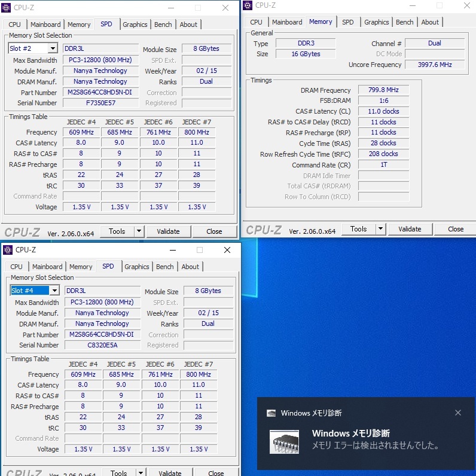Image resolution: width=476 pixels, height=476 pixels.
Task: Click CPU-Z app icon in Memory window title bar
Action: [248, 5]
